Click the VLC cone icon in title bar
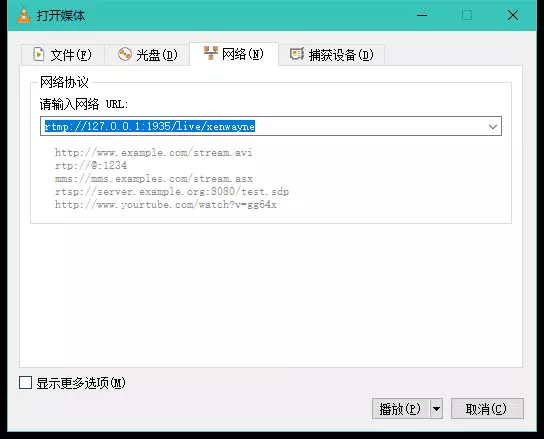The width and height of the screenshot is (544, 439). tap(24, 16)
